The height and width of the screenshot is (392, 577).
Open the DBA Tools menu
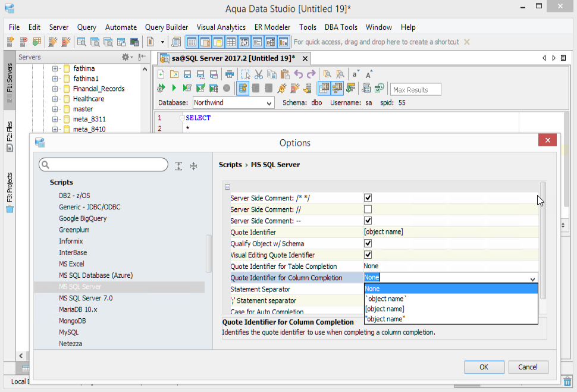tap(341, 27)
